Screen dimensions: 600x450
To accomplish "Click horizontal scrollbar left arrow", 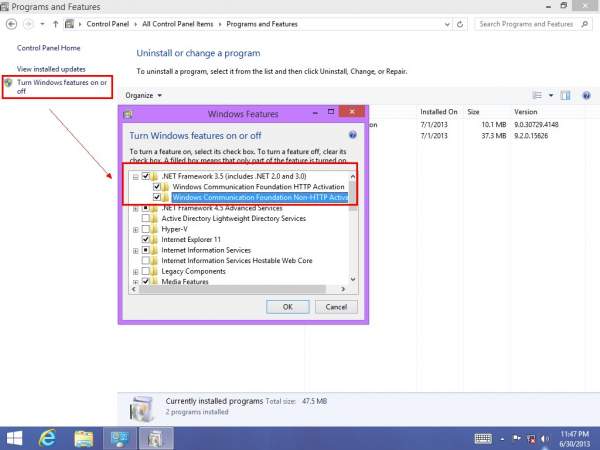I will coord(134,289).
